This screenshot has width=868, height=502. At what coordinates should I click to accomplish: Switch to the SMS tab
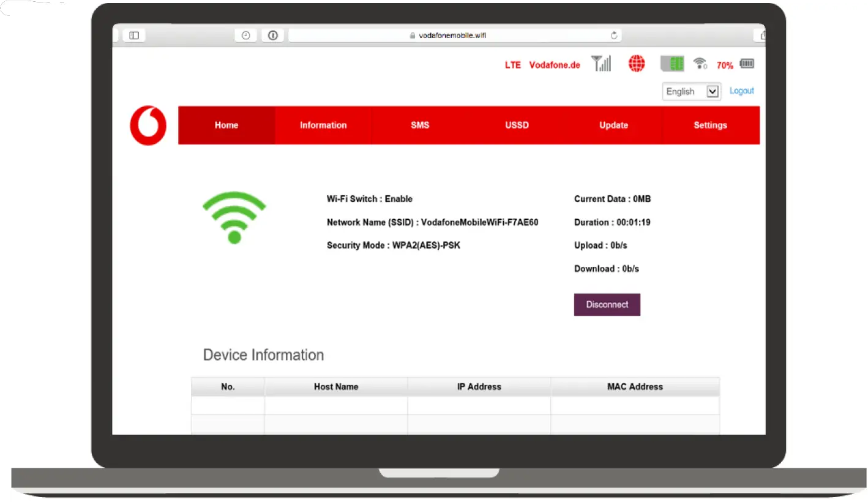click(x=420, y=125)
